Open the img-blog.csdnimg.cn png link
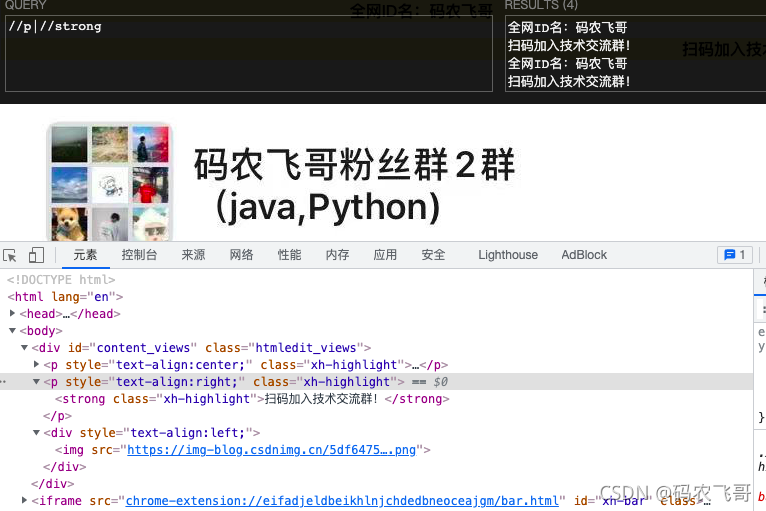 coord(272,450)
